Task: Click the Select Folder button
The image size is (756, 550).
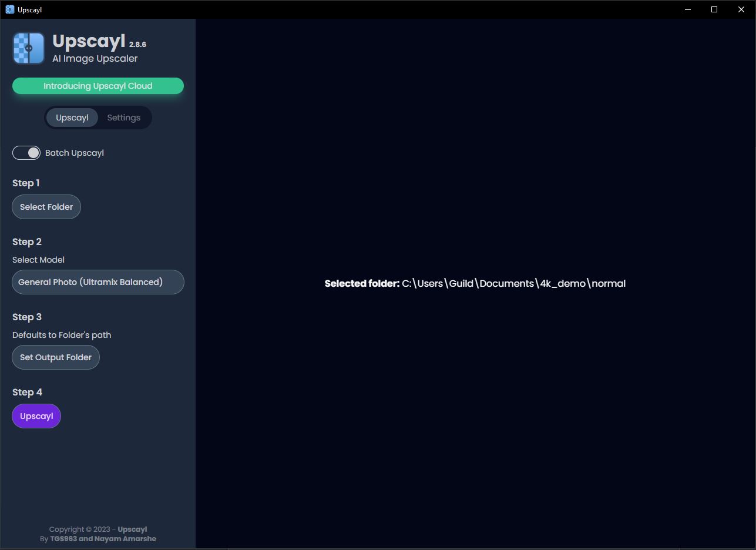Action: click(46, 207)
